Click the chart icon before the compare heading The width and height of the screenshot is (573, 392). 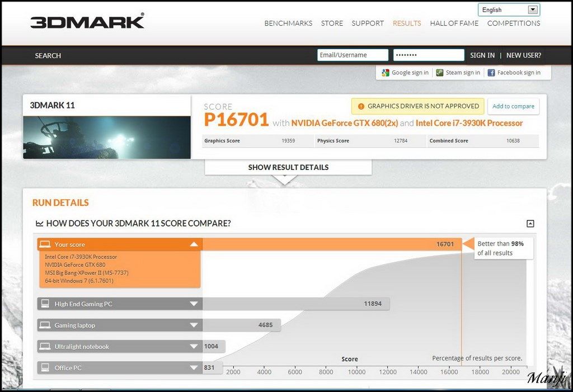(x=40, y=223)
